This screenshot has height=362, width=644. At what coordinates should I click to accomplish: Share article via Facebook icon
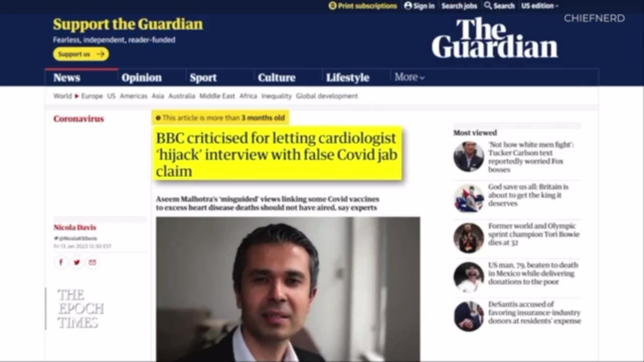[x=61, y=262]
